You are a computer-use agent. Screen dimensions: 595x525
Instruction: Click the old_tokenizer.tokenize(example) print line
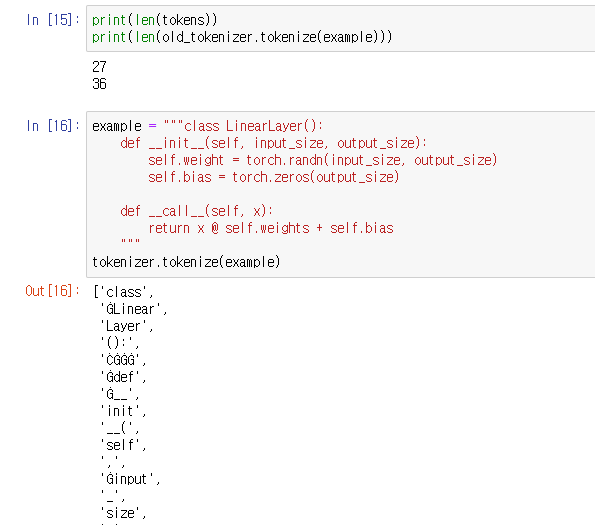(242, 37)
